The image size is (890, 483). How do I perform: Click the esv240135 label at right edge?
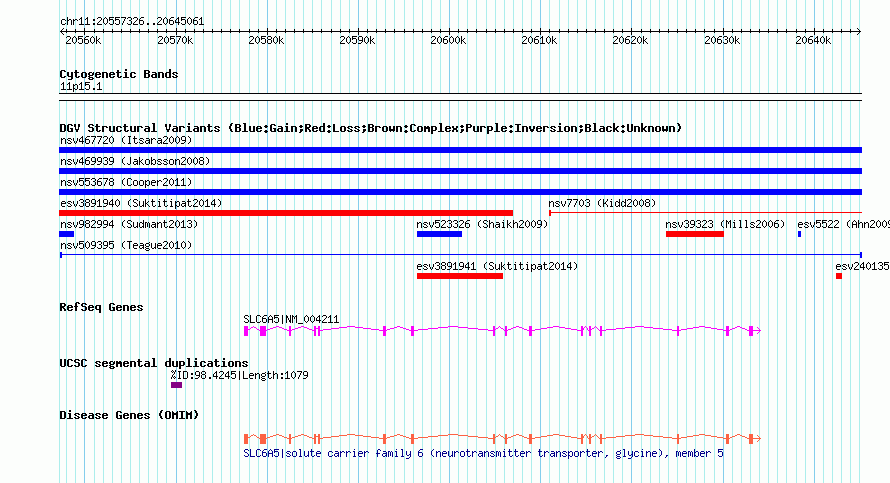[x=863, y=266]
